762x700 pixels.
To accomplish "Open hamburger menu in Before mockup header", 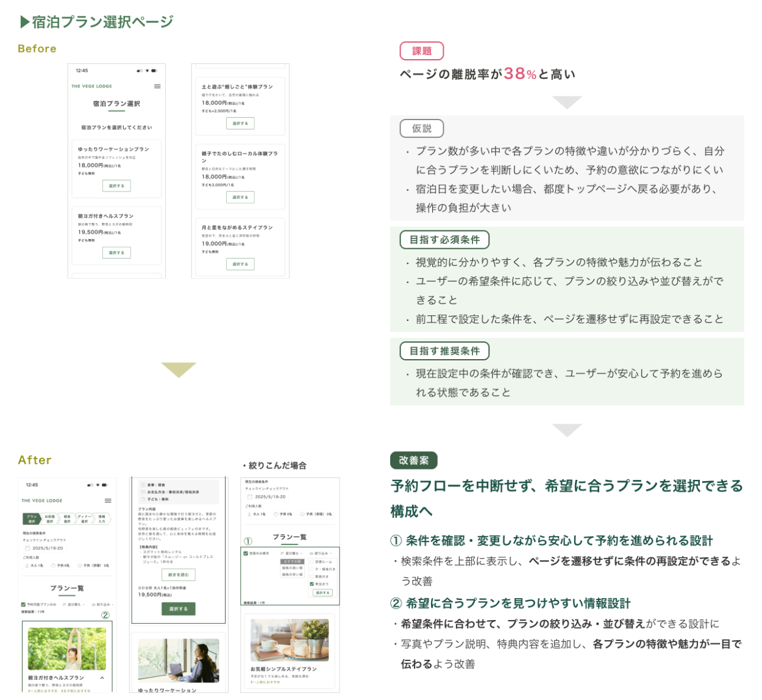I will point(157,87).
